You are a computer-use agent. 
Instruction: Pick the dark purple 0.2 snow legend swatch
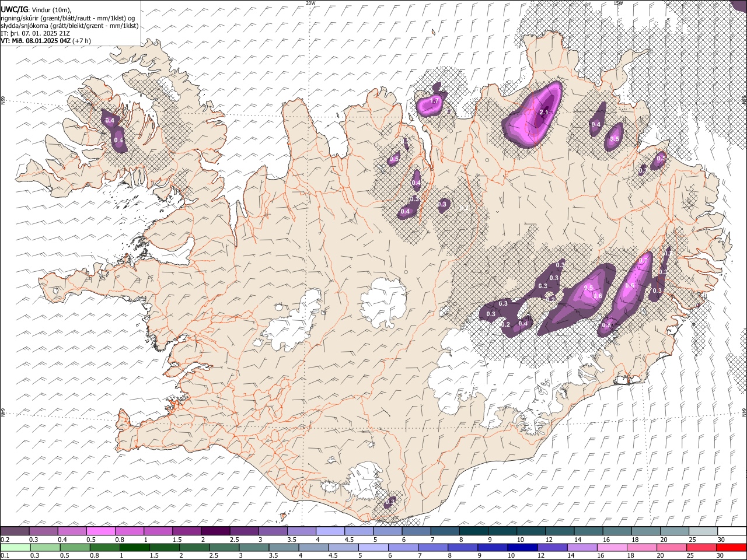pos(15,531)
